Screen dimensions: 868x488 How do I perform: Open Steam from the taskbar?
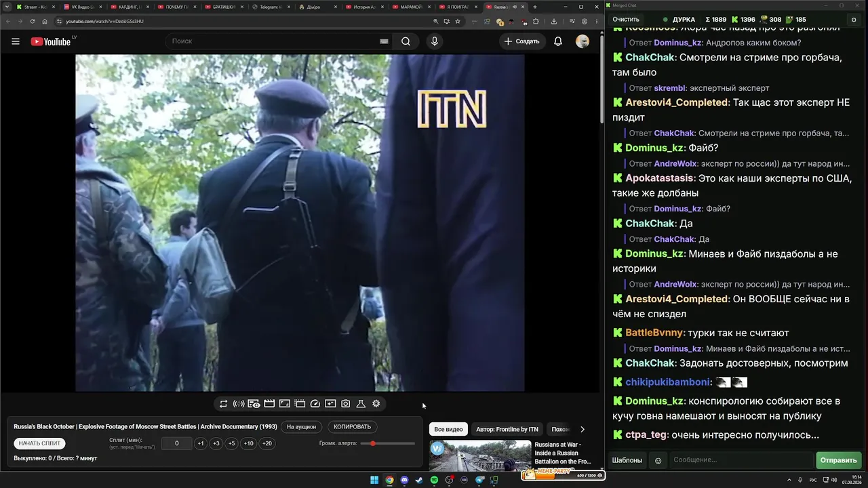(x=419, y=481)
